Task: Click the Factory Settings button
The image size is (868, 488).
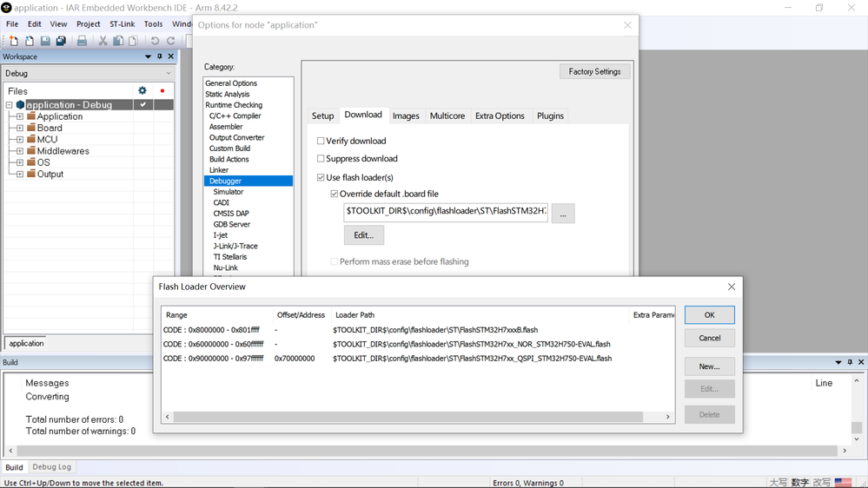Action: coord(594,71)
